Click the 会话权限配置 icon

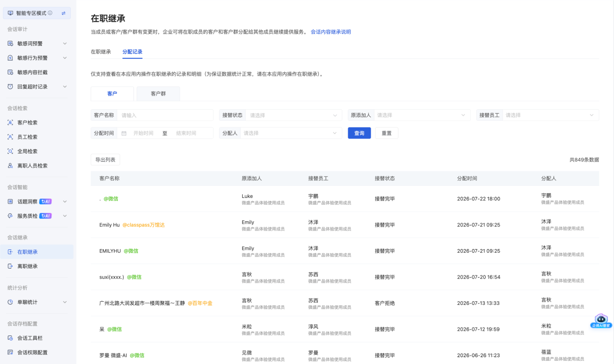[x=10, y=352]
